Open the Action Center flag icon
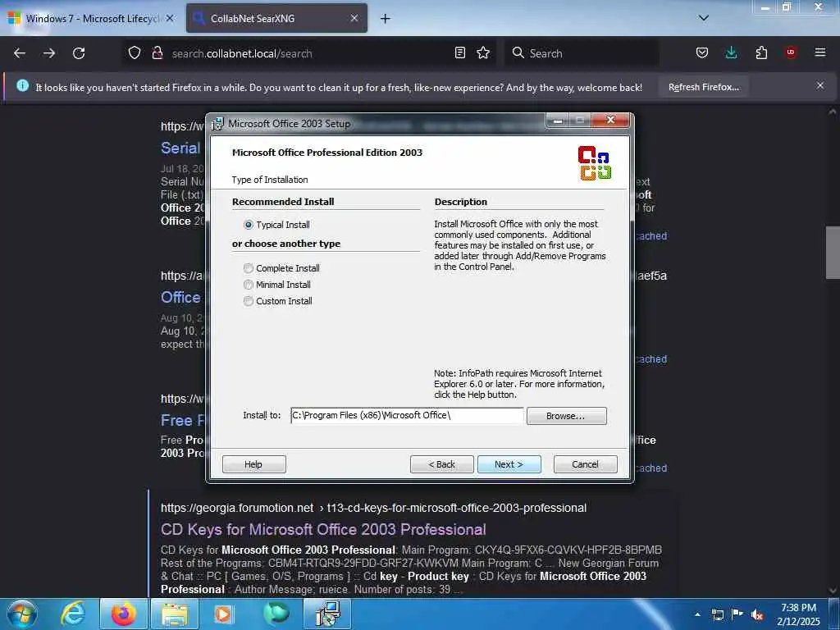Image resolution: width=840 pixels, height=630 pixels. click(x=737, y=614)
